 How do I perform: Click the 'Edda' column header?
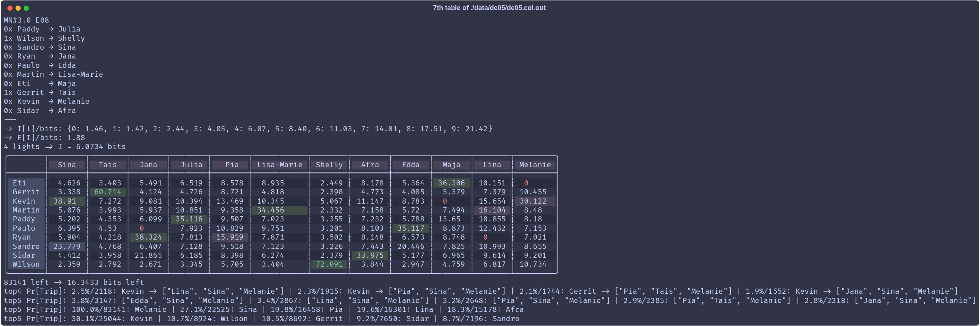click(x=410, y=165)
